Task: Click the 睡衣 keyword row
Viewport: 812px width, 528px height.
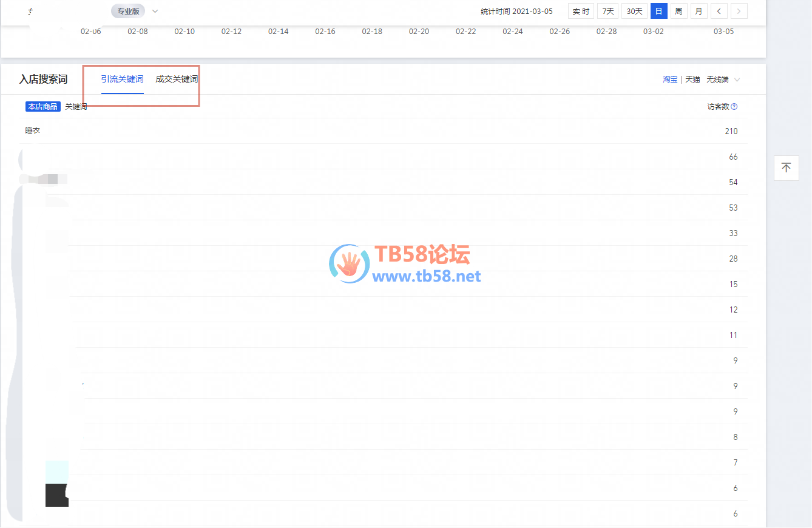Action: (33, 130)
